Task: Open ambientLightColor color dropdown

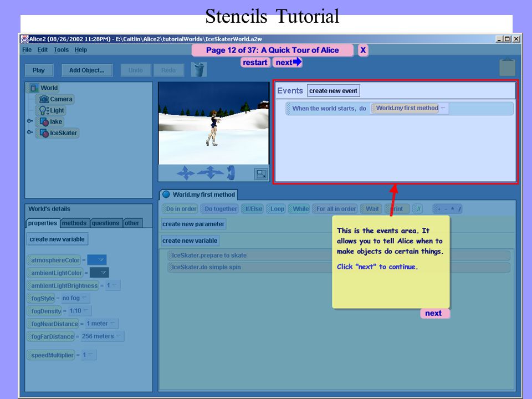Action: pyautogui.click(x=99, y=273)
